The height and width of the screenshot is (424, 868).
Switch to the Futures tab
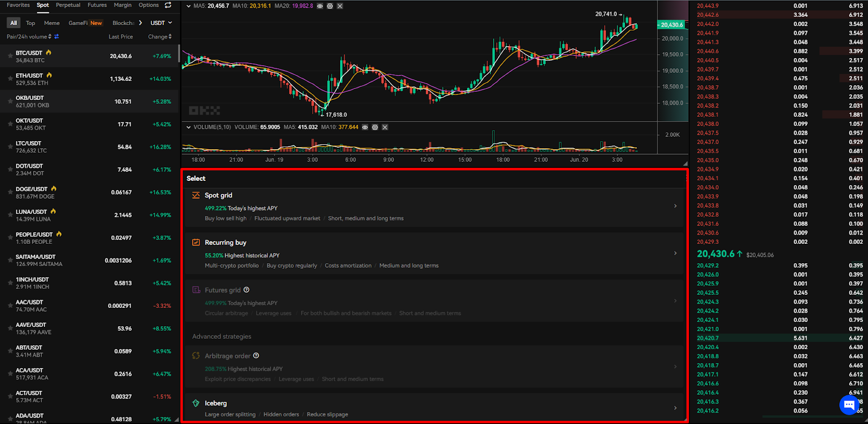(x=97, y=5)
